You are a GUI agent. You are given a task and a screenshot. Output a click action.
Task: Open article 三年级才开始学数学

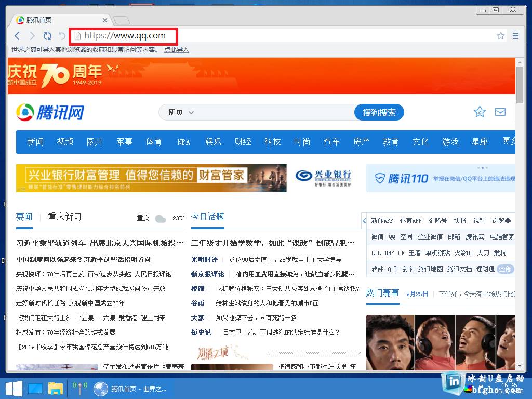(x=273, y=243)
